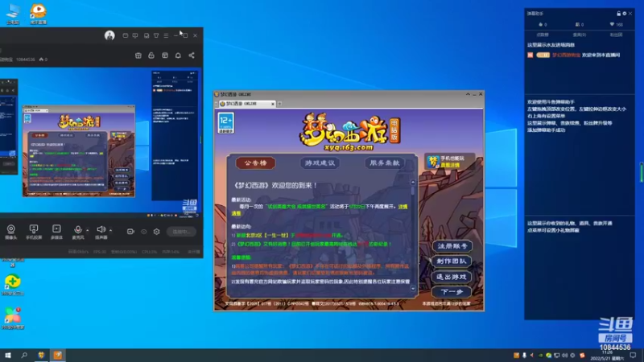
Task: Open the green plus desktop icon
Action: [x=13, y=285]
